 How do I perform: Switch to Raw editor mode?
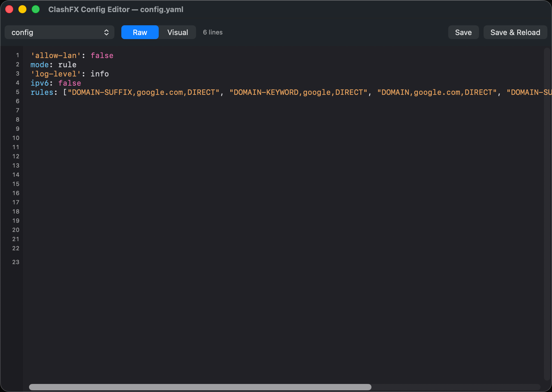click(x=140, y=32)
